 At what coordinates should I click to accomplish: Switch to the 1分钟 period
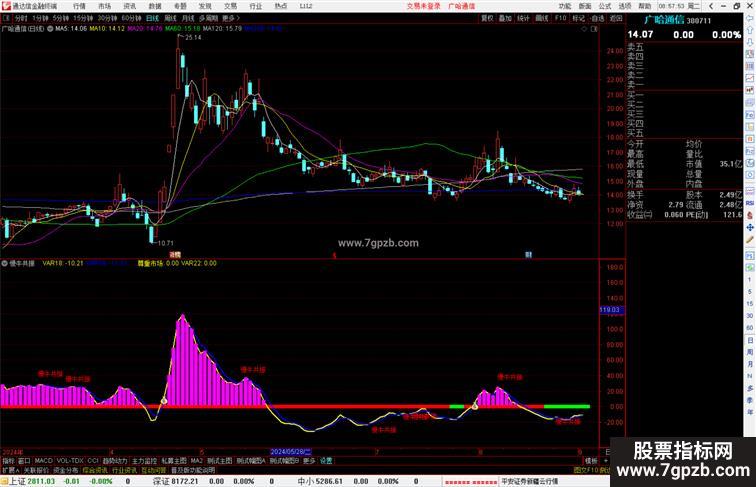pos(40,18)
